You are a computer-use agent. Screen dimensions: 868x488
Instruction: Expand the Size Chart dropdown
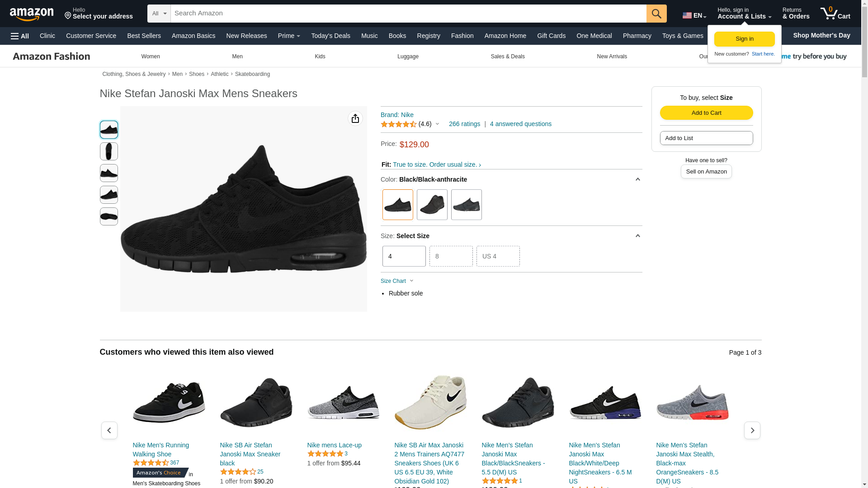(397, 281)
